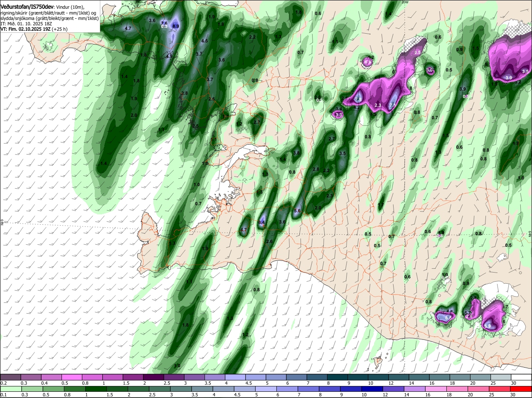Click the 'VT: Fim. 02.10.2025 19Z (+25 h)' line
Viewport: 532px width, 398px height.
(x=34, y=29)
